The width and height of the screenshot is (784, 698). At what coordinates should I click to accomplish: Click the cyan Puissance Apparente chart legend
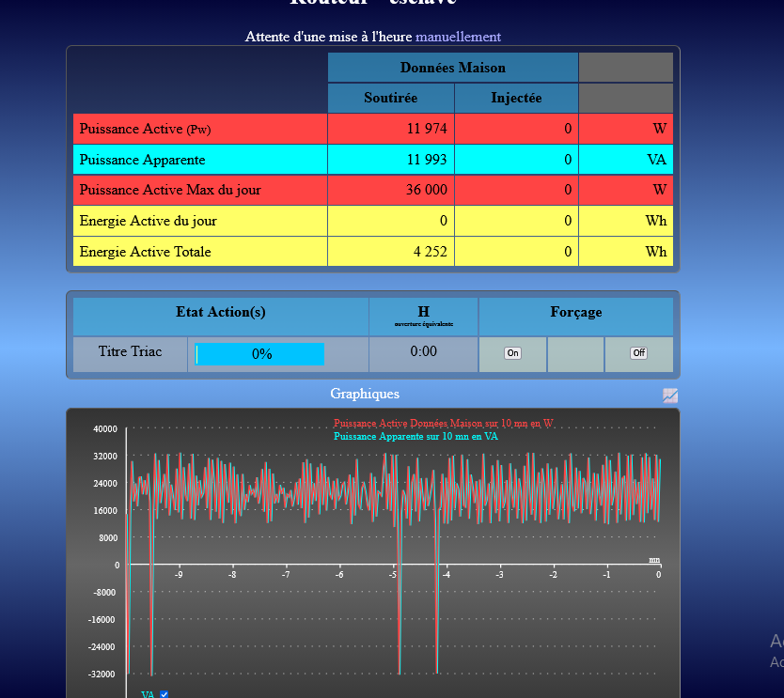point(416,436)
